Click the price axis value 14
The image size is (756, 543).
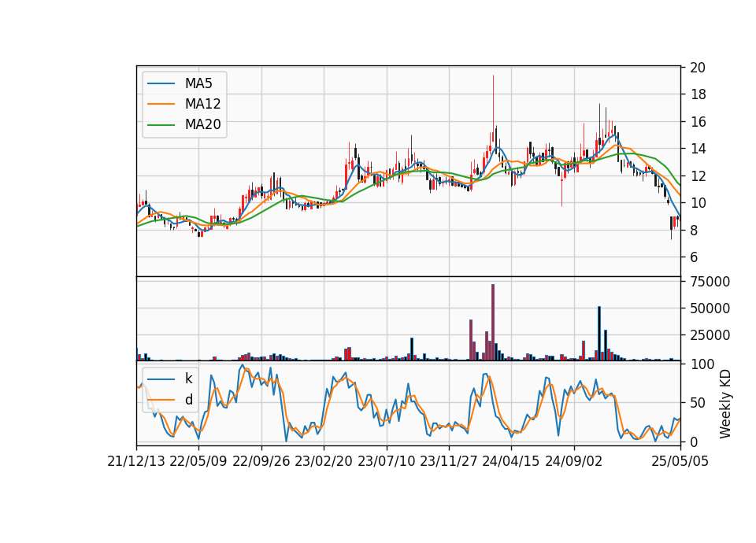(698, 149)
